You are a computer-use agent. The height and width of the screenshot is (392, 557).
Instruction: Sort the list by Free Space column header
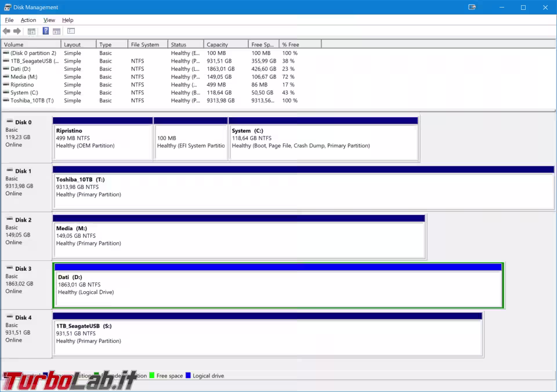click(x=263, y=45)
